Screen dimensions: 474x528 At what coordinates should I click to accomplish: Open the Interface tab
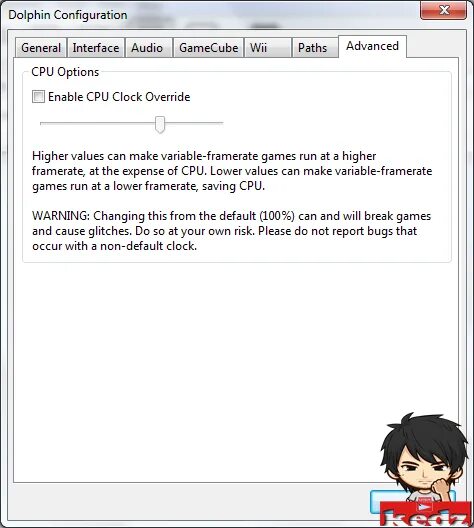(96, 47)
